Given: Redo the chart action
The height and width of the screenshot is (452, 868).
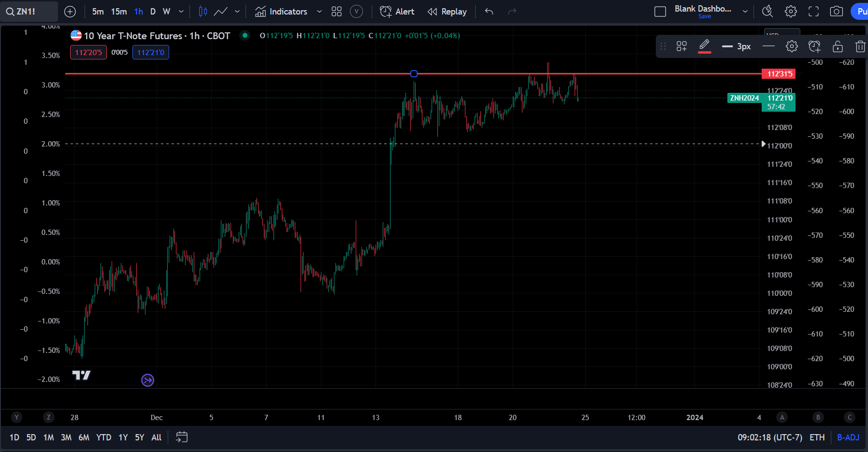Looking at the screenshot, I should pos(512,12).
